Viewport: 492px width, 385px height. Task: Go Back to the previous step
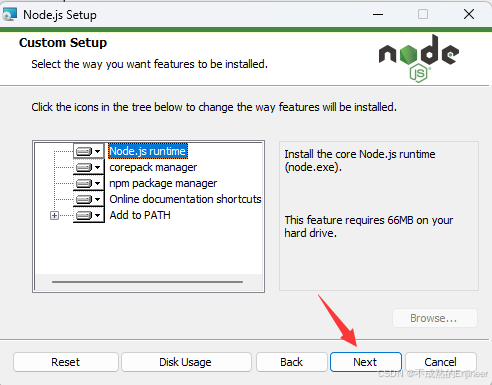pyautogui.click(x=291, y=362)
